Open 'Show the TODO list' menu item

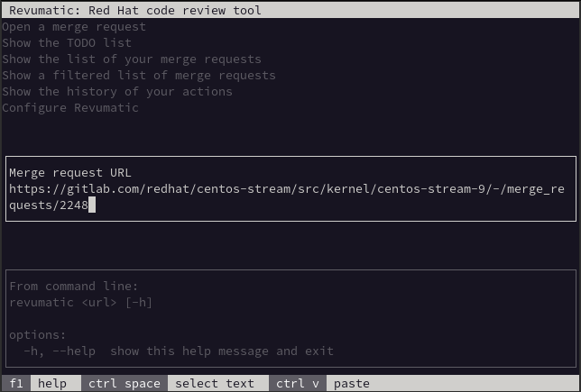67,43
